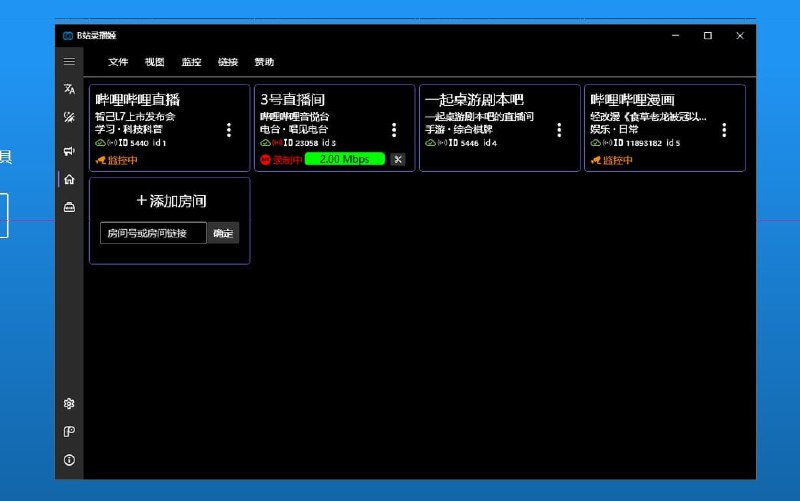Click the sidebar icon below settings gear

pos(69,432)
